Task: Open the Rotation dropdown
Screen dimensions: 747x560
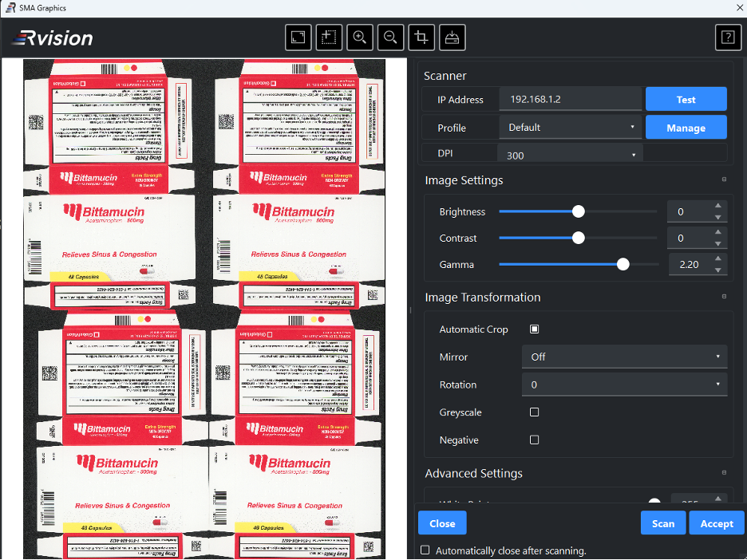Action: pyautogui.click(x=624, y=385)
